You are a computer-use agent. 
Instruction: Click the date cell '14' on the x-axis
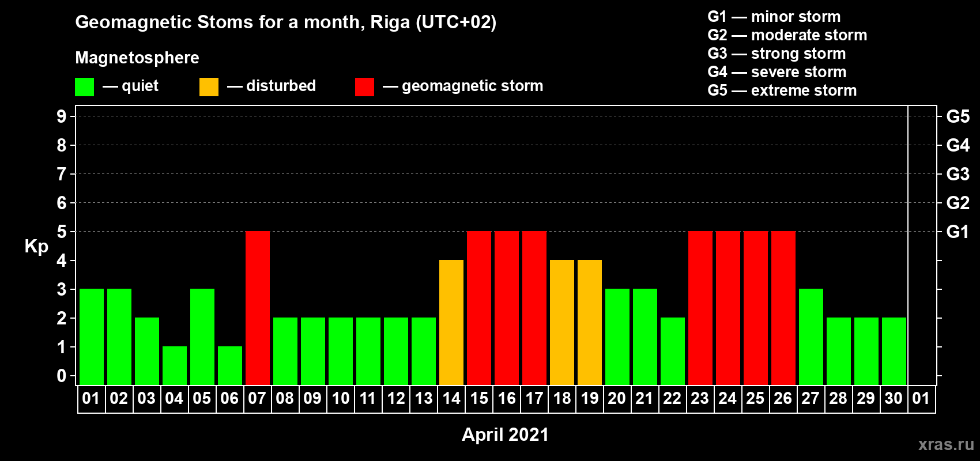tap(451, 399)
